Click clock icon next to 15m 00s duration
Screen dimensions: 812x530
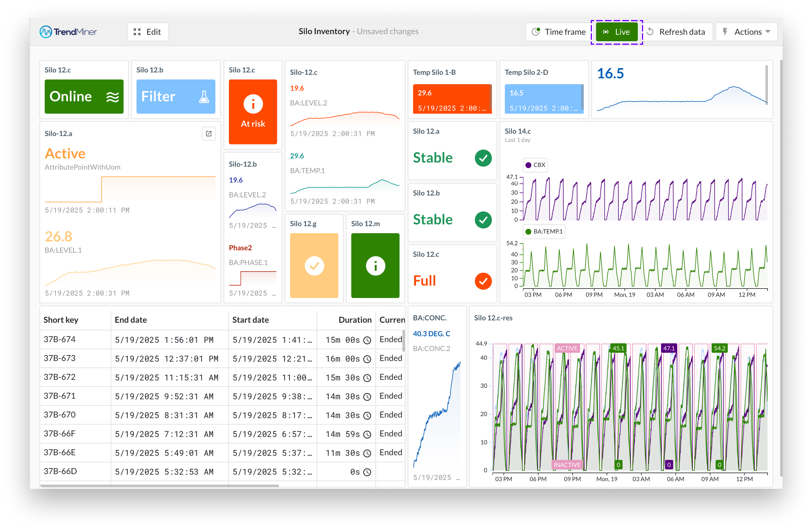(367, 340)
